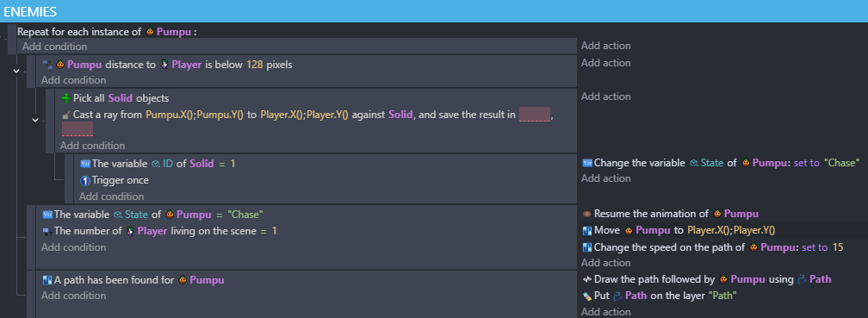Click the Pumpu icon in the Repeat header
The width and height of the screenshot is (868, 318).
(x=150, y=32)
